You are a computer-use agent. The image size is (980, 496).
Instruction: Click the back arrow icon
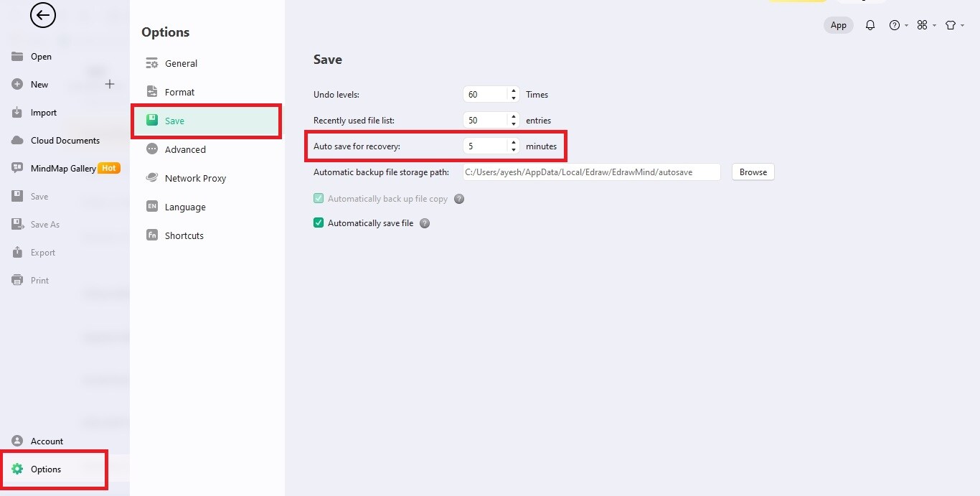point(43,15)
